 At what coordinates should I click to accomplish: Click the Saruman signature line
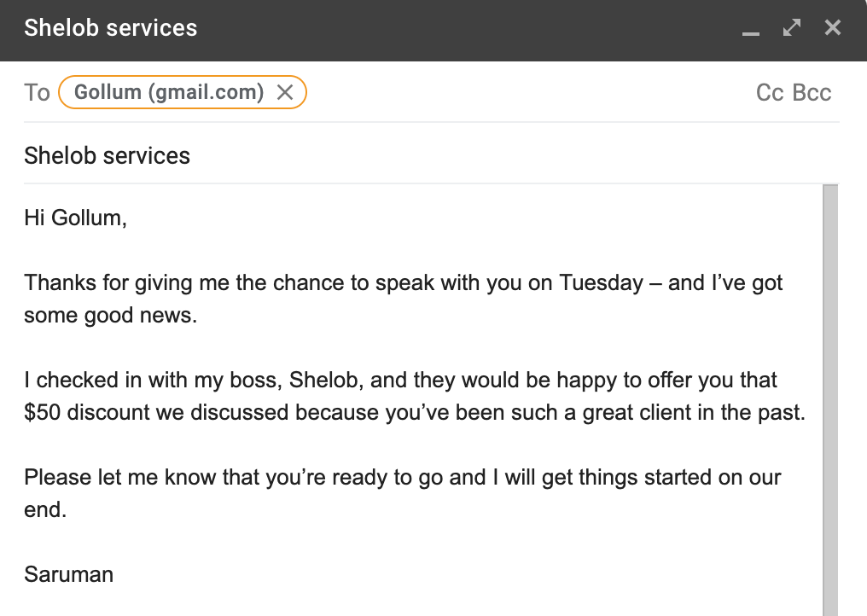point(68,574)
